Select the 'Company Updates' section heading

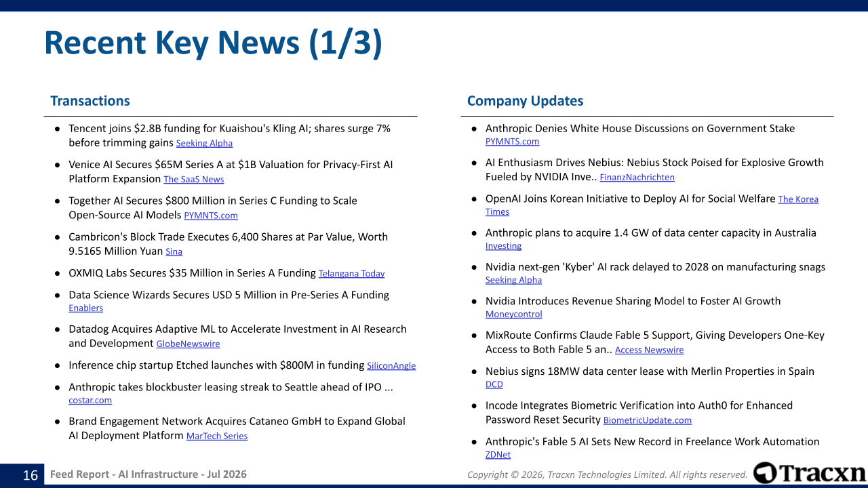525,101
